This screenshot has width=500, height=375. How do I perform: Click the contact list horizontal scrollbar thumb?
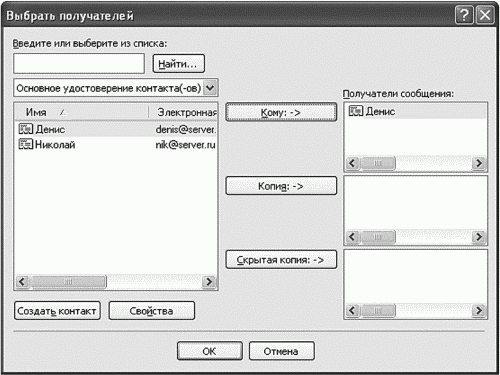(68, 282)
